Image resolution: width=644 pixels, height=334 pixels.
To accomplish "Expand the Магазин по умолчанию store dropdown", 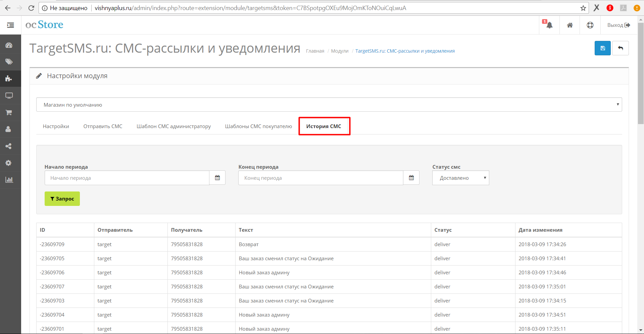I will [x=329, y=105].
